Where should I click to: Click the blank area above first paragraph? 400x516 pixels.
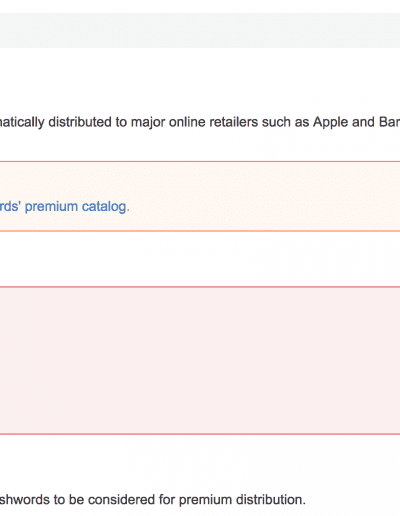point(200,80)
